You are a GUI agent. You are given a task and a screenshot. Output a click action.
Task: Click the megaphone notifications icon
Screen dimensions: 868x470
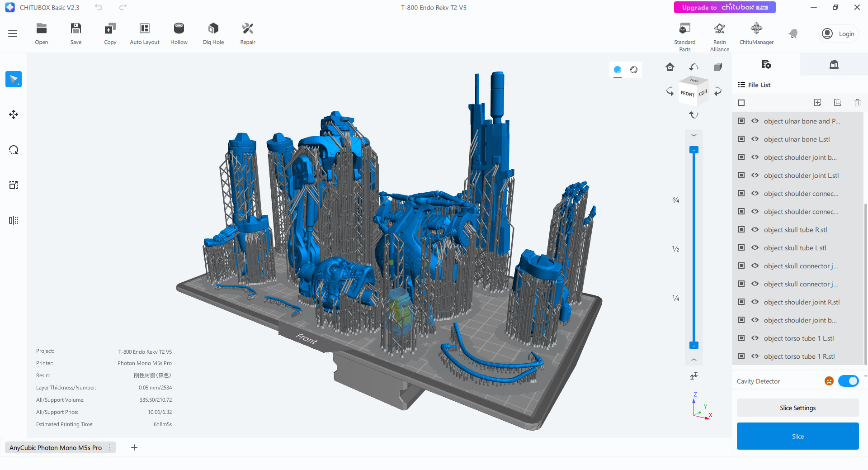(x=793, y=33)
